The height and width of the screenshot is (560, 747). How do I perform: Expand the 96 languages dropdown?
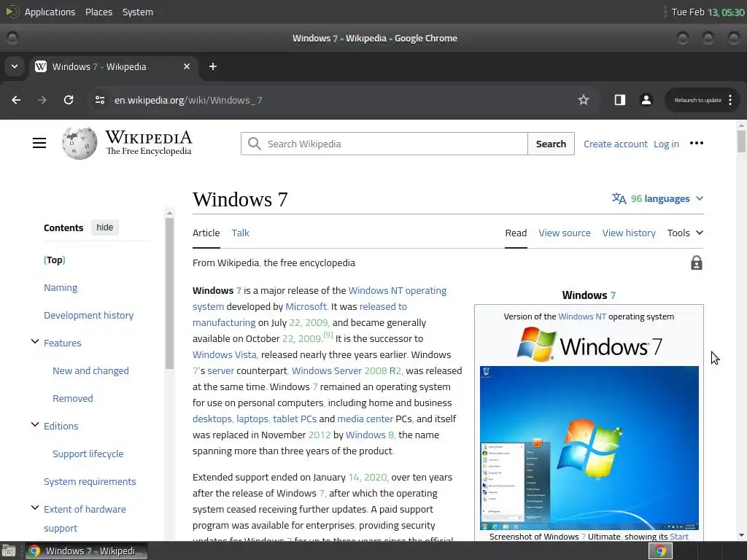click(x=657, y=198)
